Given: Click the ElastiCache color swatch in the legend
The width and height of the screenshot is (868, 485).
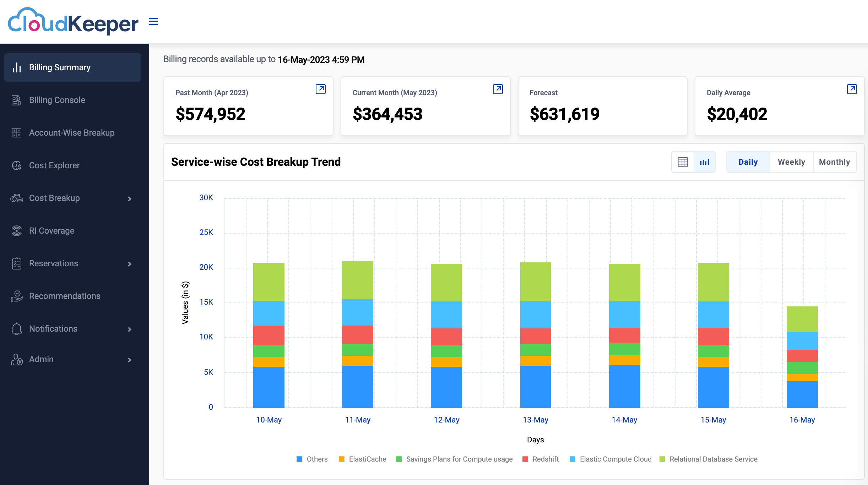Looking at the screenshot, I should click(342, 459).
